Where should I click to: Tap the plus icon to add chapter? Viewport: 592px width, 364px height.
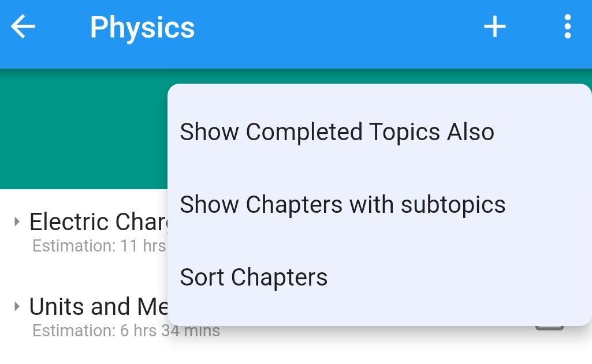pyautogui.click(x=494, y=27)
